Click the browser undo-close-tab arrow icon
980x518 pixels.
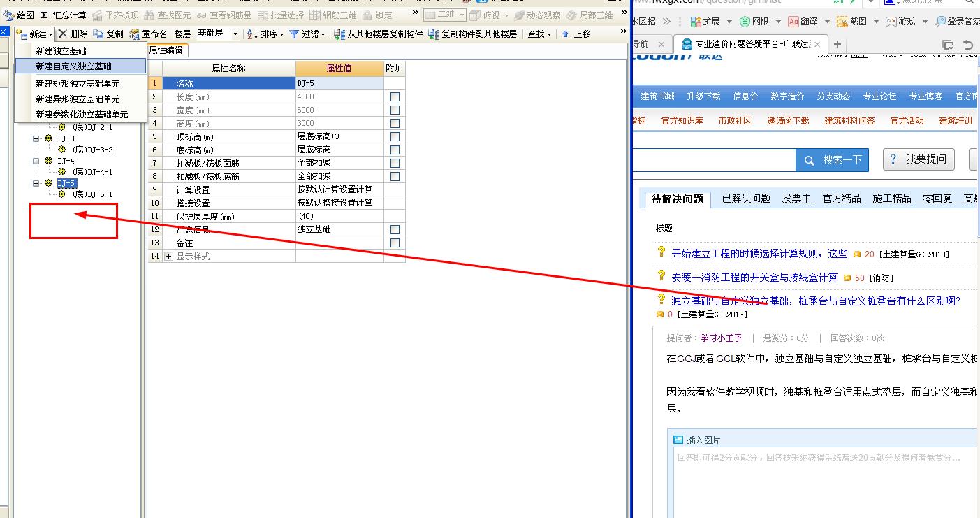tap(967, 44)
